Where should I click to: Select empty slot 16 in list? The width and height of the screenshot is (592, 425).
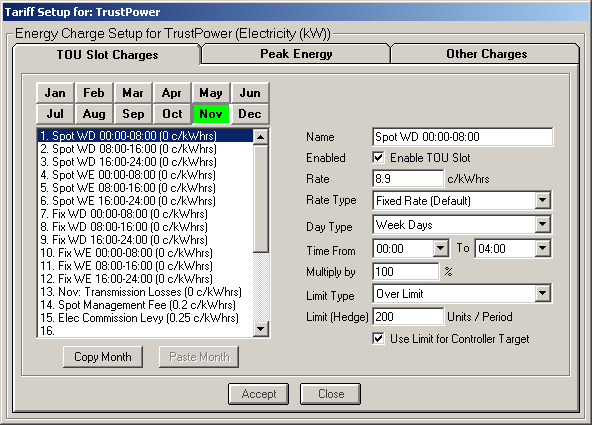point(145,331)
